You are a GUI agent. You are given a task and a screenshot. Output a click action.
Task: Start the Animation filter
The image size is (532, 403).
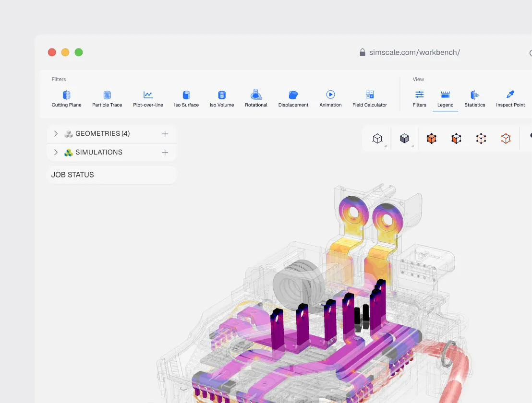[x=330, y=99]
